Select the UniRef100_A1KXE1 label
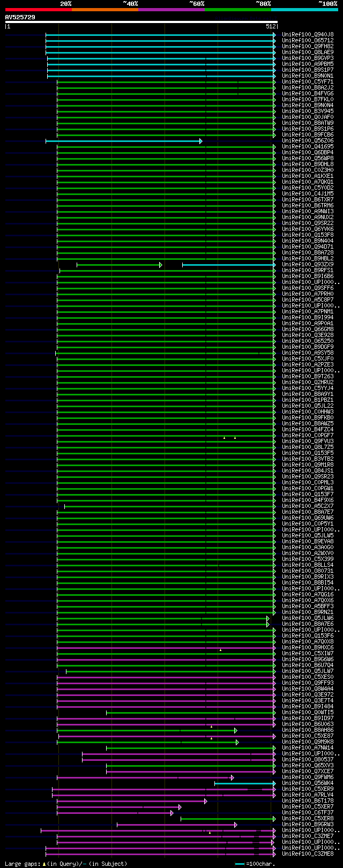343x868 pixels. pyautogui.click(x=308, y=176)
